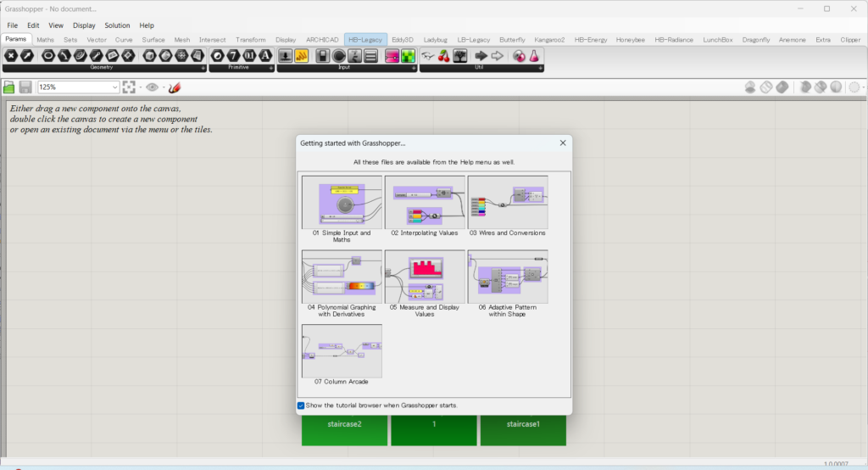Click the Save document floppy icon

pyautogui.click(x=25, y=87)
